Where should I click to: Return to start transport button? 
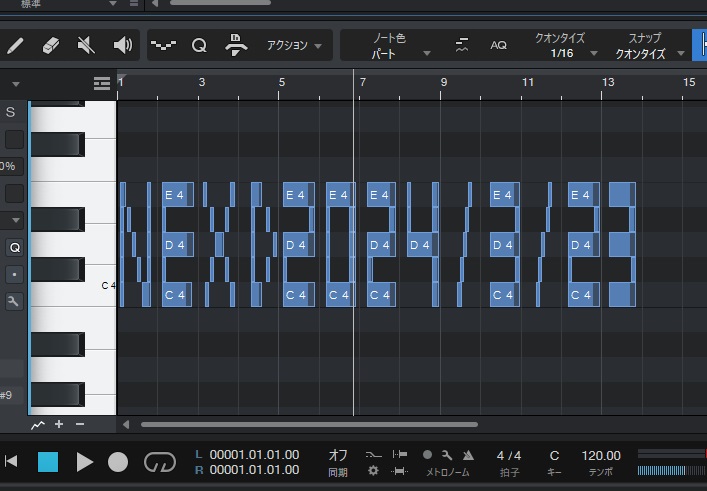[11, 462]
